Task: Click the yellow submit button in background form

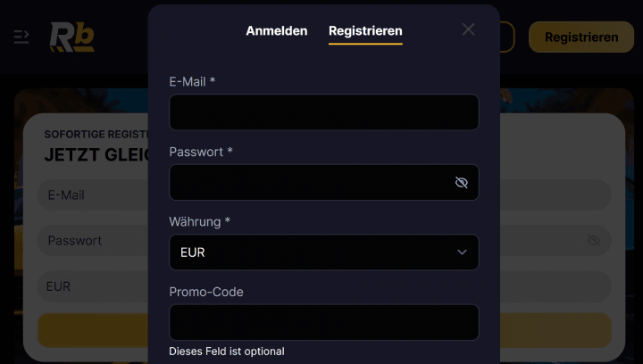Action: 93,330
